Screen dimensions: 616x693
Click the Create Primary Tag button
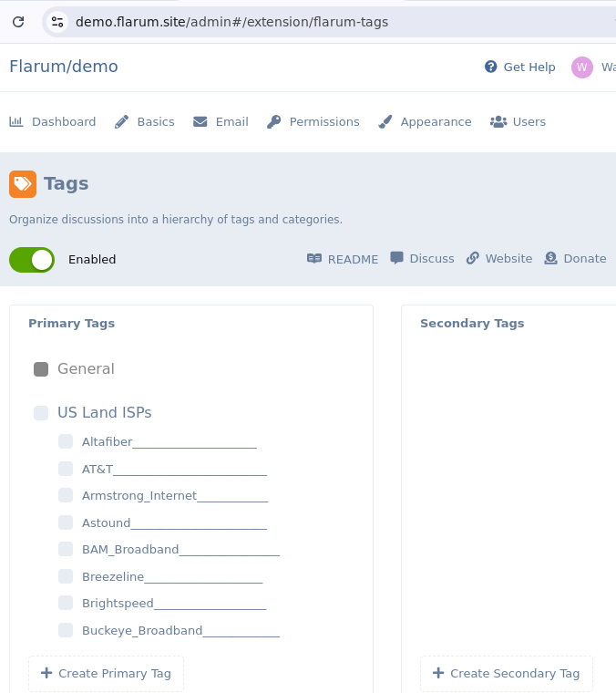(x=106, y=673)
